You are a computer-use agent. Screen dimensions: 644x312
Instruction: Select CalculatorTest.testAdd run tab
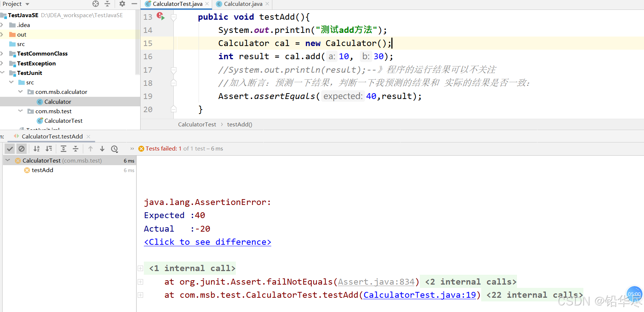coord(52,136)
